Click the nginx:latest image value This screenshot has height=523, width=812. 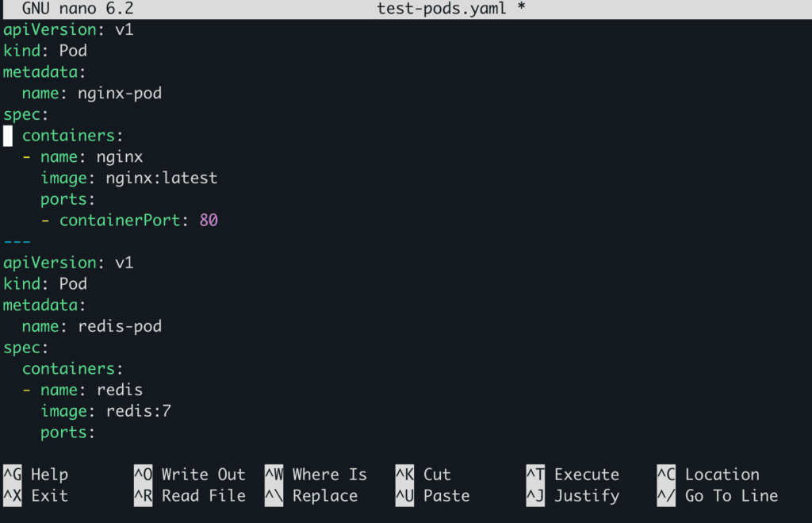click(x=161, y=178)
